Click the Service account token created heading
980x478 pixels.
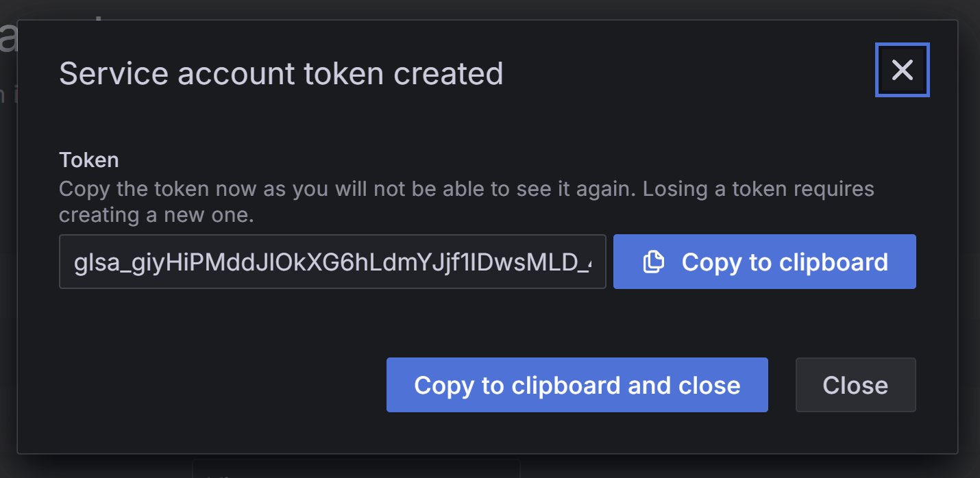pos(281,73)
